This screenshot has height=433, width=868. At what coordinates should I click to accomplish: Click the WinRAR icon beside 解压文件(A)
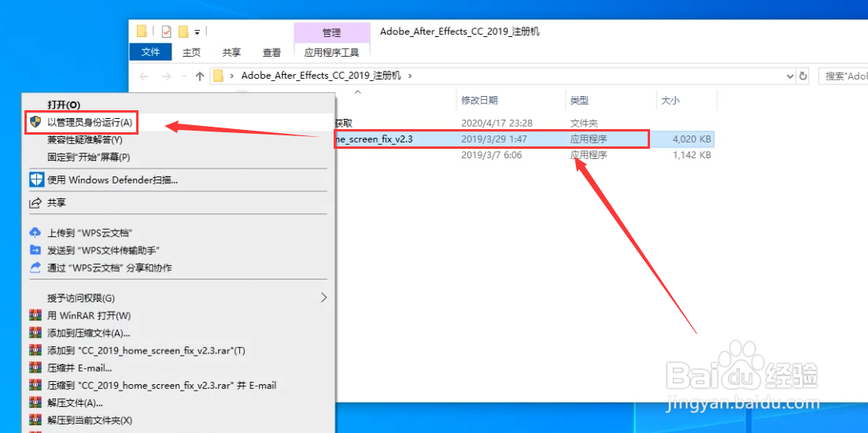coord(35,402)
